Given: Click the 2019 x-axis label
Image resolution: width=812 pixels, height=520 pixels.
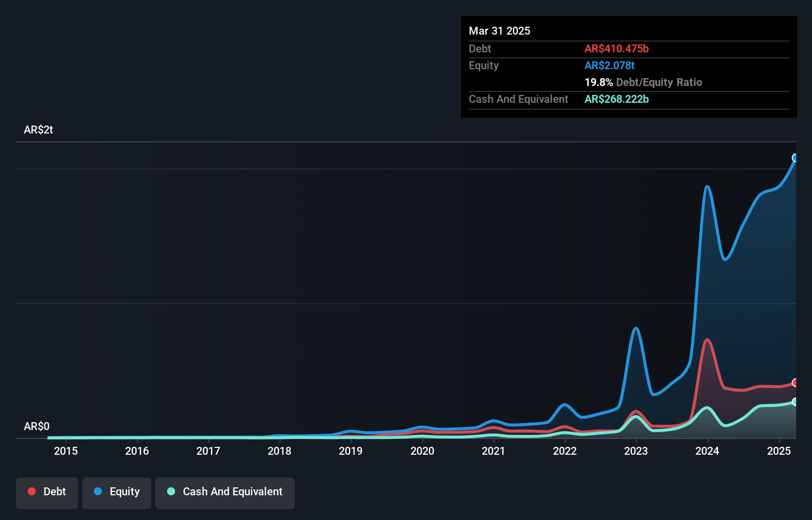Looking at the screenshot, I should (351, 451).
